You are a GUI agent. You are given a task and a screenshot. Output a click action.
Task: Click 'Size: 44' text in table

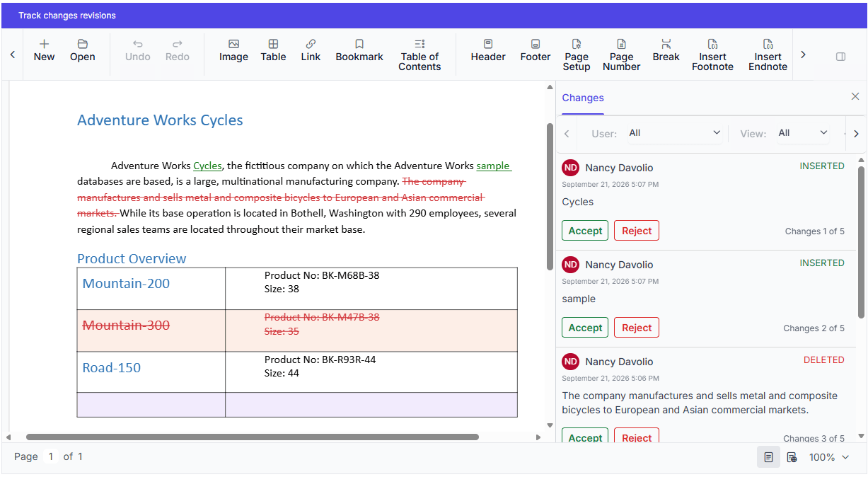[282, 373]
